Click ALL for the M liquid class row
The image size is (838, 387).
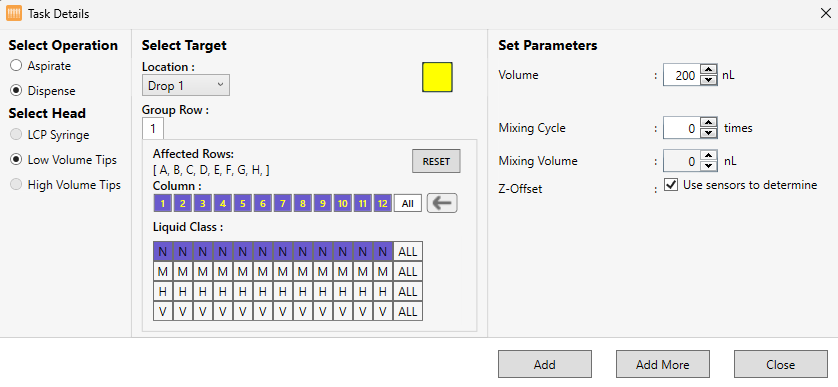[408, 272]
